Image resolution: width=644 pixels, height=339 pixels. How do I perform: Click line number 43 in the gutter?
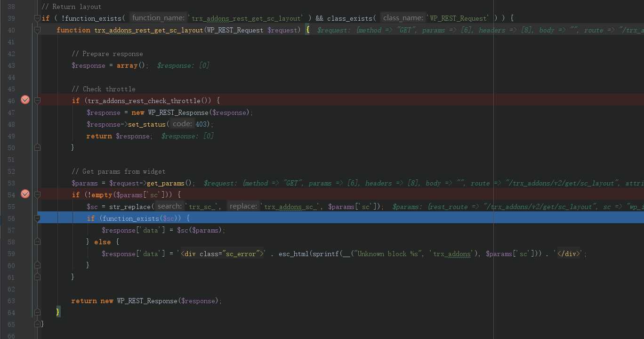[x=11, y=65]
